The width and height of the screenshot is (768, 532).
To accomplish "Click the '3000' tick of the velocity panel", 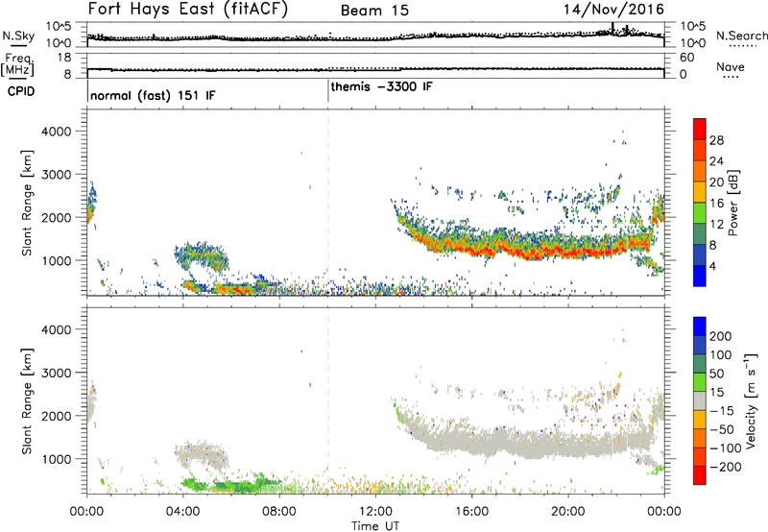I will [x=56, y=373].
